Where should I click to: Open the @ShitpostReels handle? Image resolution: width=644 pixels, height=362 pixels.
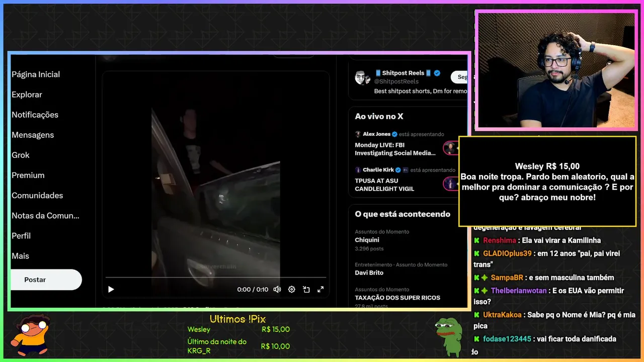396,81
